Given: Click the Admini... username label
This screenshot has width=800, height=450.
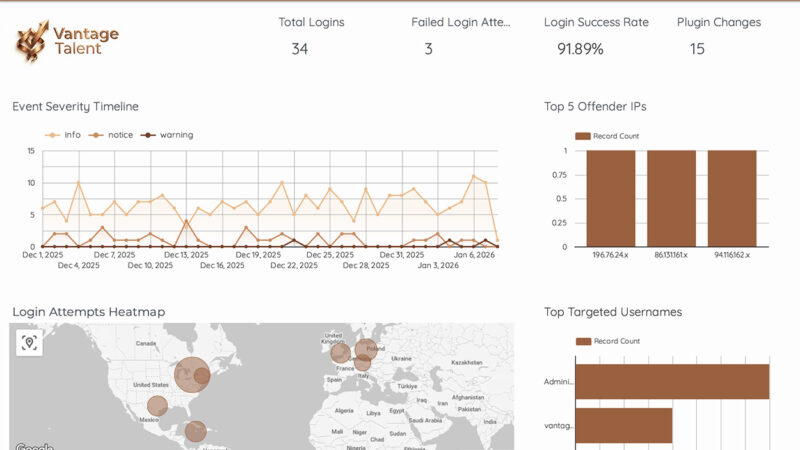Looking at the screenshot, I should (x=559, y=382).
